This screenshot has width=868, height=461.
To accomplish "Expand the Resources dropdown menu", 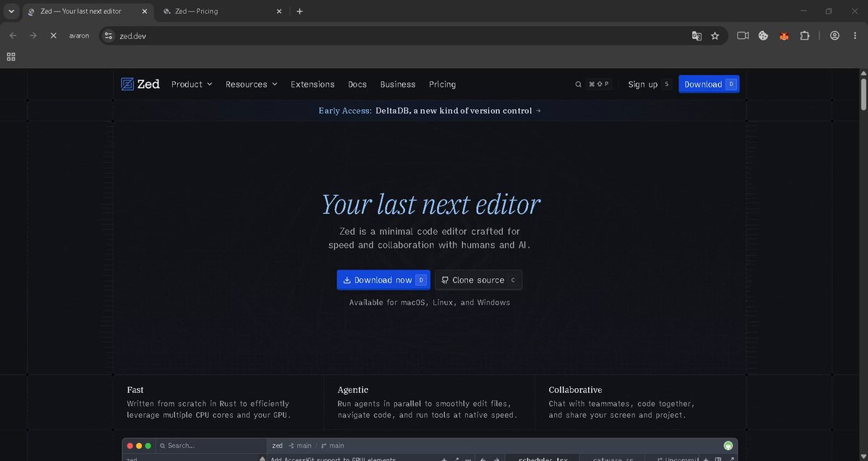I will [x=252, y=85].
